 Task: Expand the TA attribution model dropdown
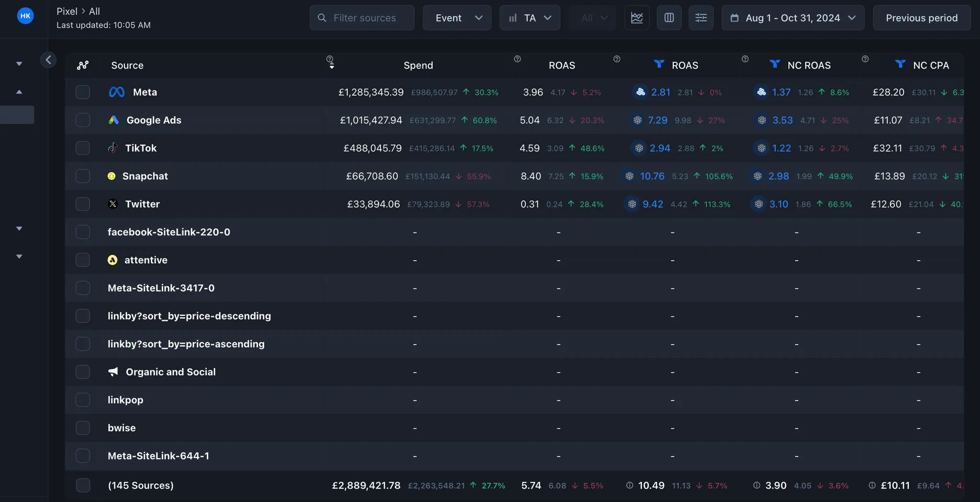pos(530,18)
